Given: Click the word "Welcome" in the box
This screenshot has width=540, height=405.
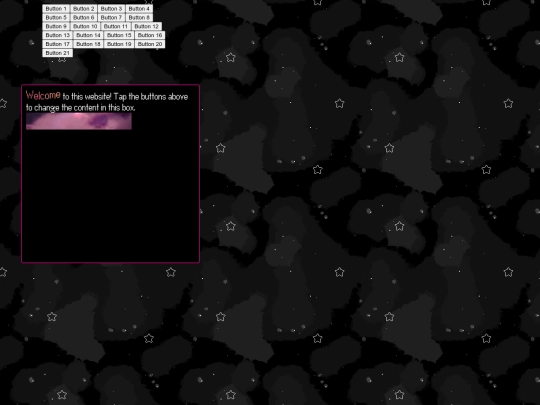Looking at the screenshot, I should 43,95.
